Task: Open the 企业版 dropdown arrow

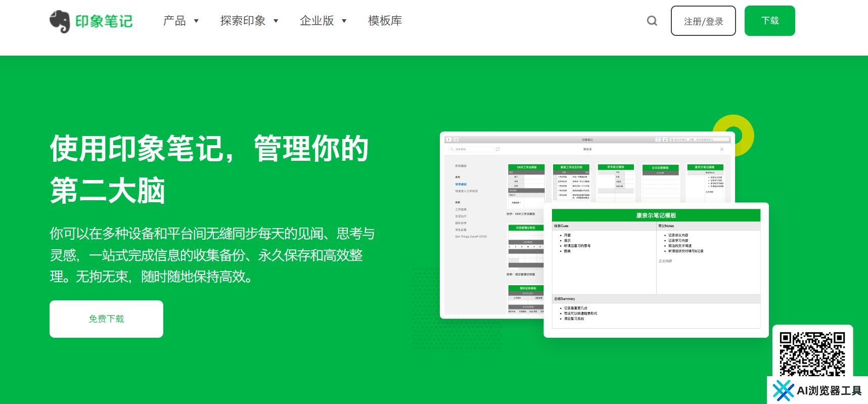Action: [344, 21]
